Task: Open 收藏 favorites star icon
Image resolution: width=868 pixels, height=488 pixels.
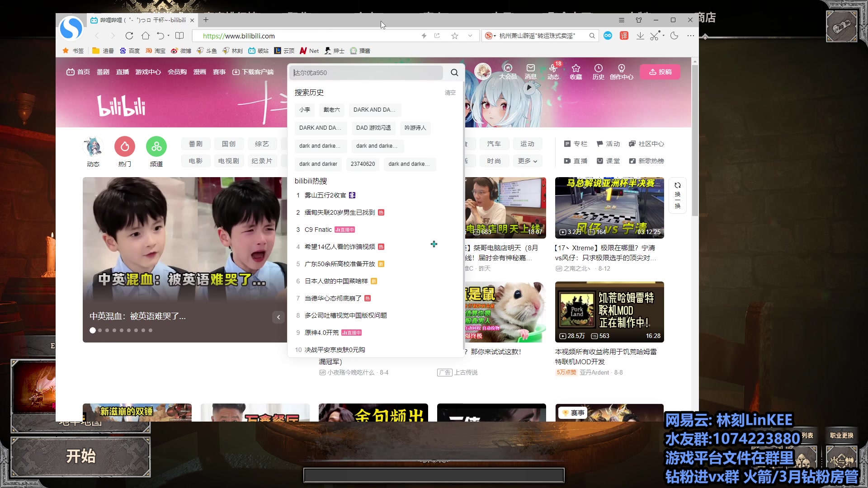Action: pyautogui.click(x=576, y=71)
